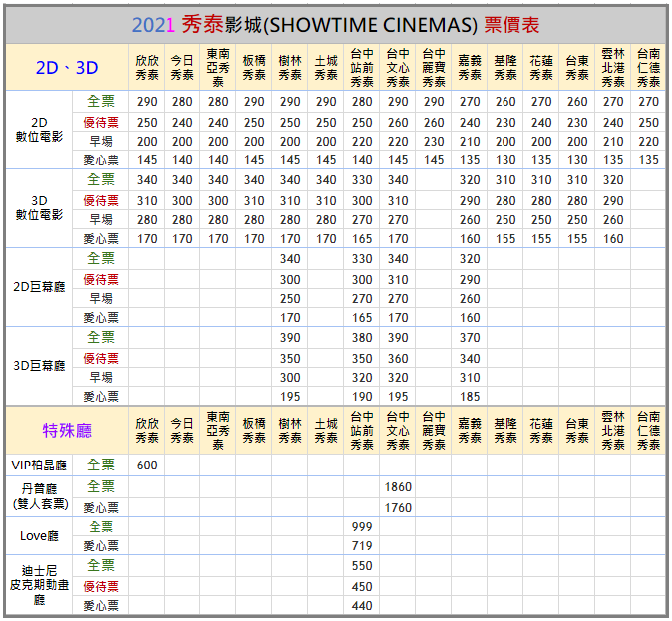
Task: Click 雲林北港秀泰 in the 2D、3D header row
Action: 613,68
